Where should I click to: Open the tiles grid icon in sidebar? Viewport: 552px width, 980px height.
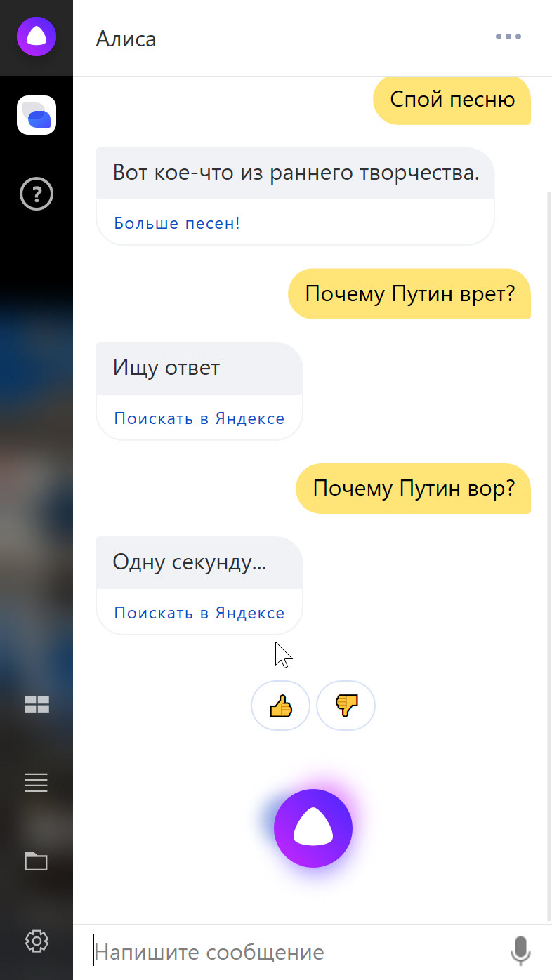37,704
